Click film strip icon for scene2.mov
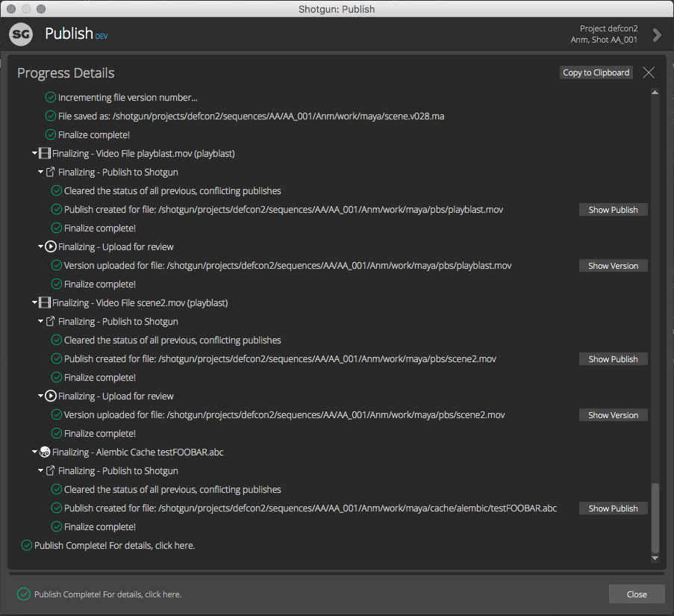 [x=45, y=302]
